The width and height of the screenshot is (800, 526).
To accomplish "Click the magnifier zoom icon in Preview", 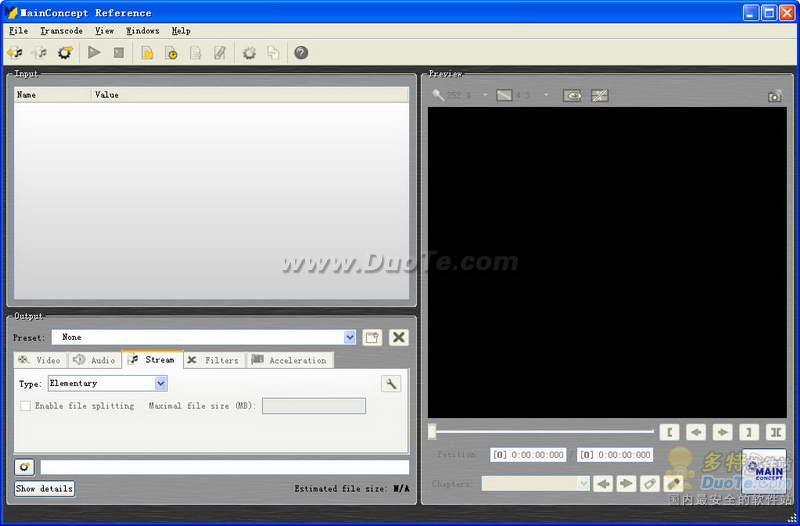I will point(438,95).
